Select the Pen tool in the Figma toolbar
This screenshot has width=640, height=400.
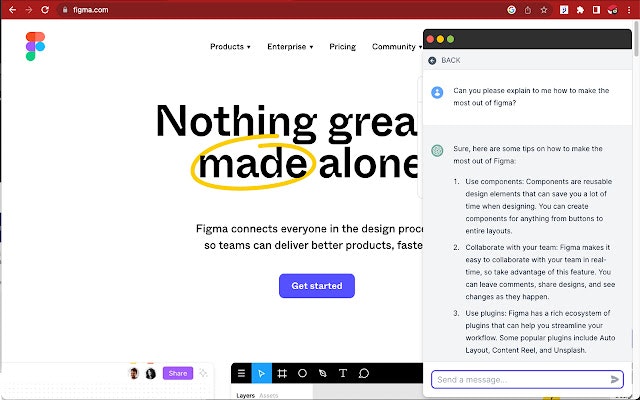pyautogui.click(x=322, y=373)
